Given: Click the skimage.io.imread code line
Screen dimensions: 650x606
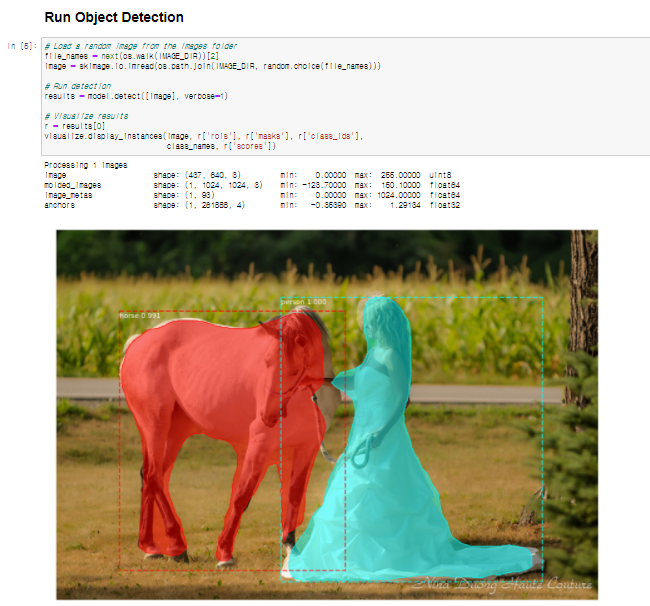Looking at the screenshot, I should click(213, 66).
